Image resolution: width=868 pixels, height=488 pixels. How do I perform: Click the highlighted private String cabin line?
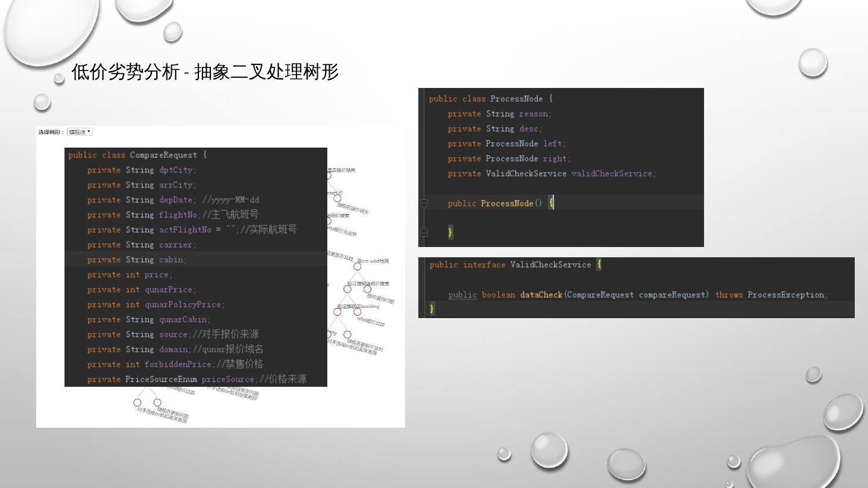(137, 260)
